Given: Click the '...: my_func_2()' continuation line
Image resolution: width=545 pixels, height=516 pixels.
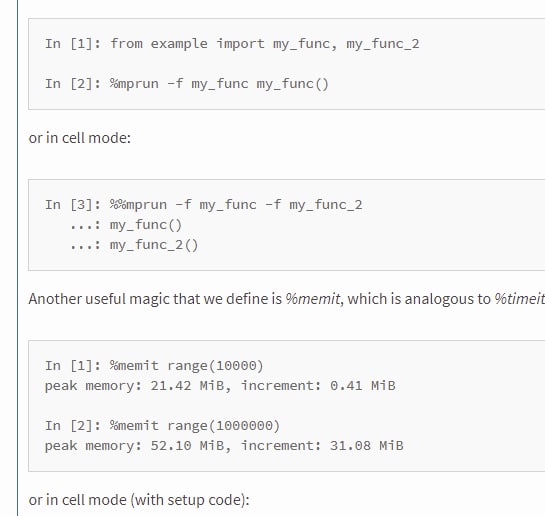Looking at the screenshot, I should coord(134,245).
